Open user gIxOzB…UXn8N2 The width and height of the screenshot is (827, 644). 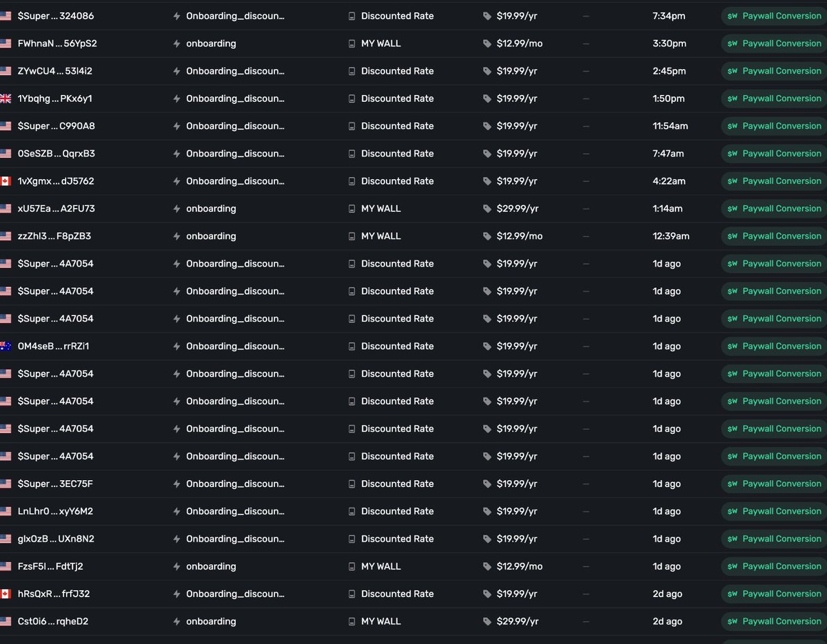coord(56,539)
